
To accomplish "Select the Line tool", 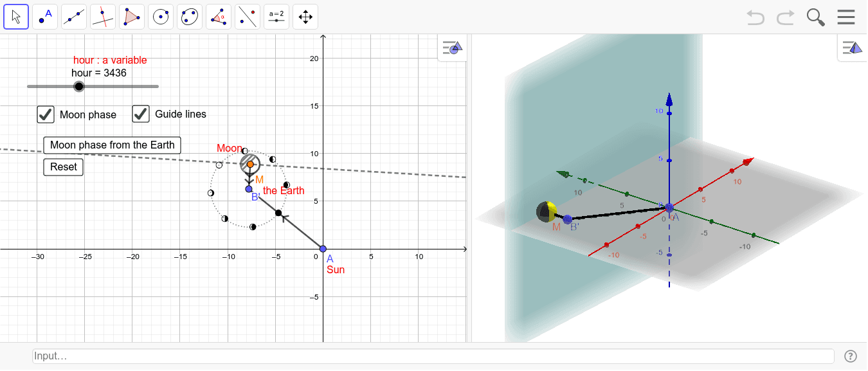I will point(74,16).
